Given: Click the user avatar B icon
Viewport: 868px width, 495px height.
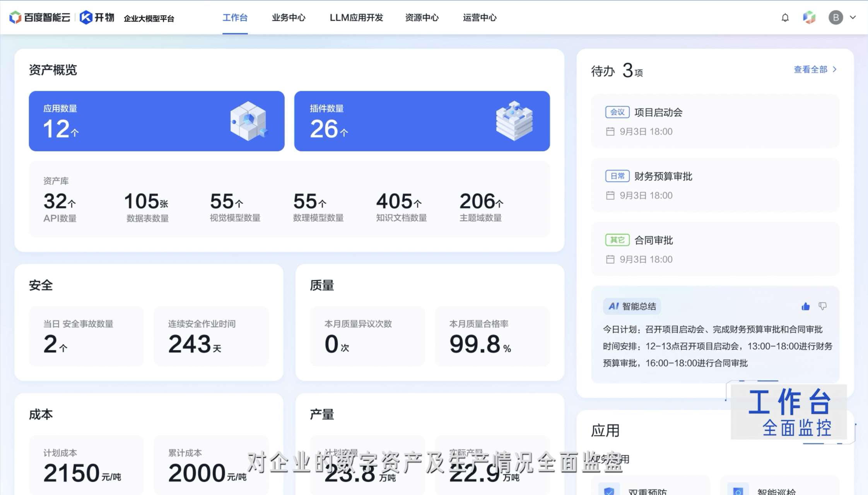Looking at the screenshot, I should [x=836, y=17].
